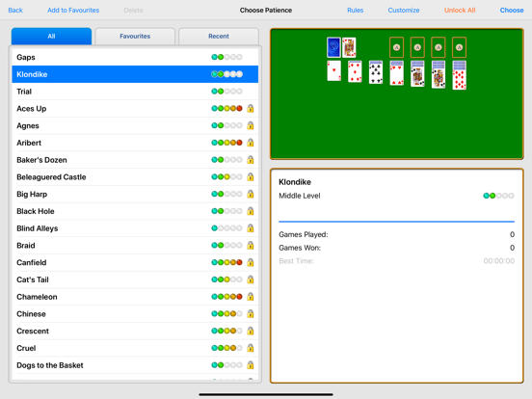532x399 pixels.
Task: Open the Recent tab
Action: tap(219, 36)
